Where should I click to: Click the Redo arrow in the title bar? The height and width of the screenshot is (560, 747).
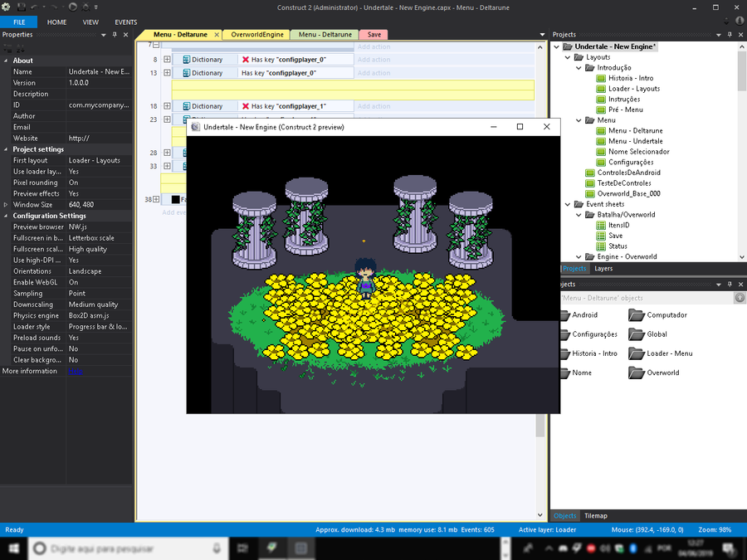click(x=54, y=7)
